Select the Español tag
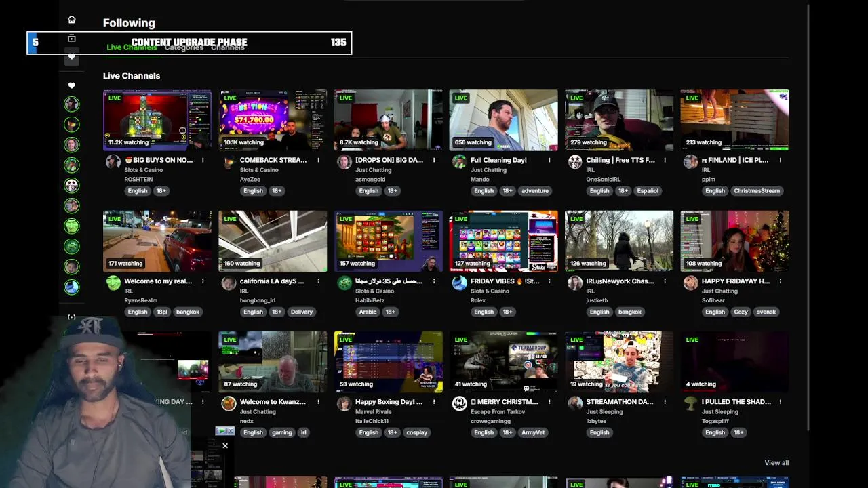868x488 pixels. 648,191
